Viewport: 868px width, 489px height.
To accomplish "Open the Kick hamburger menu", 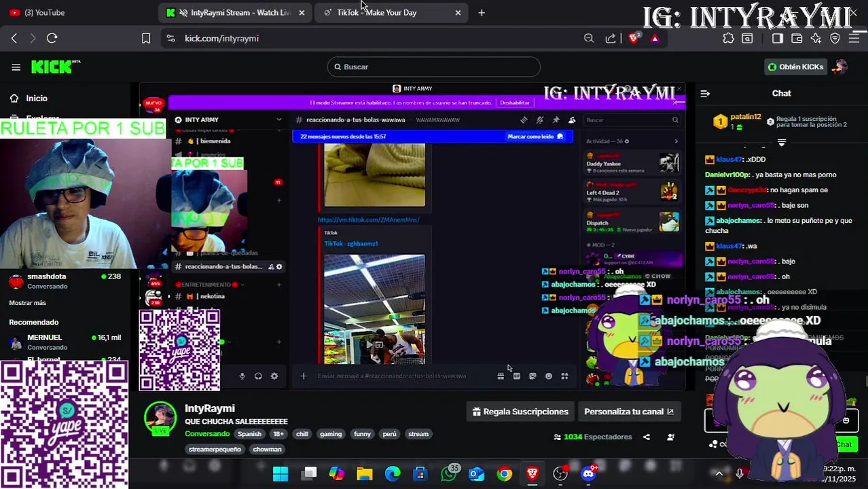I will tap(16, 67).
